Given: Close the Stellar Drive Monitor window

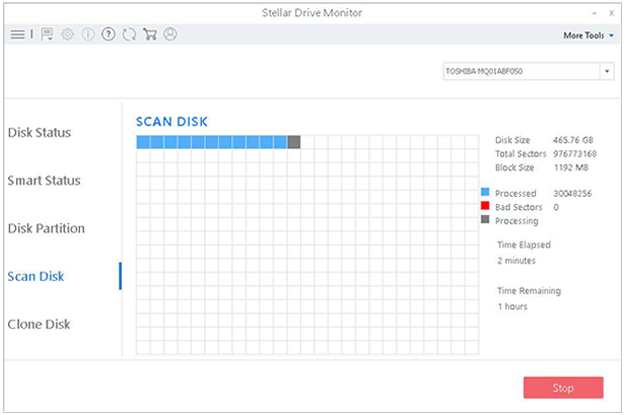Looking at the screenshot, I should coord(611,13).
